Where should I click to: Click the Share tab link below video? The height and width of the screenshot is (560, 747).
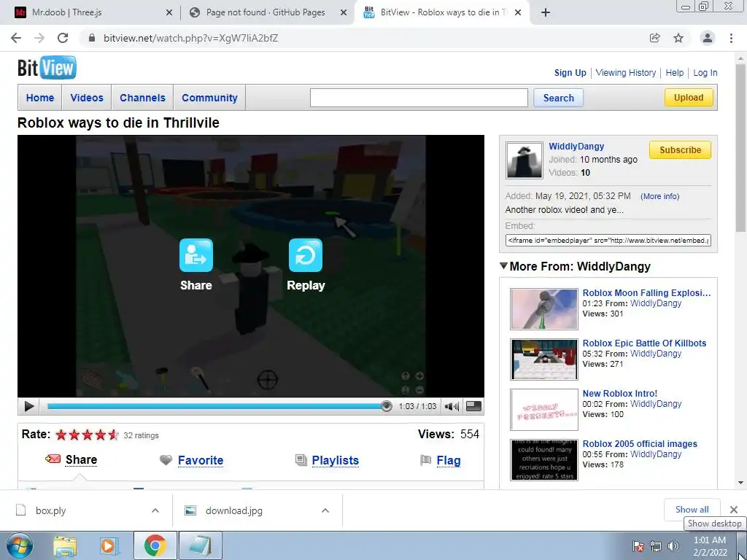click(x=81, y=459)
